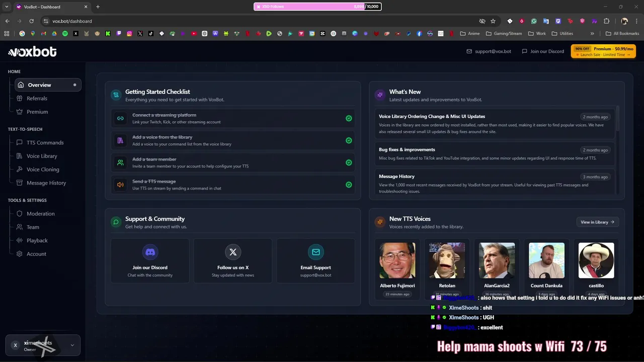Viewport: 644px width, 362px height.
Task: Bookmark this page with the star icon
Action: coord(493,21)
